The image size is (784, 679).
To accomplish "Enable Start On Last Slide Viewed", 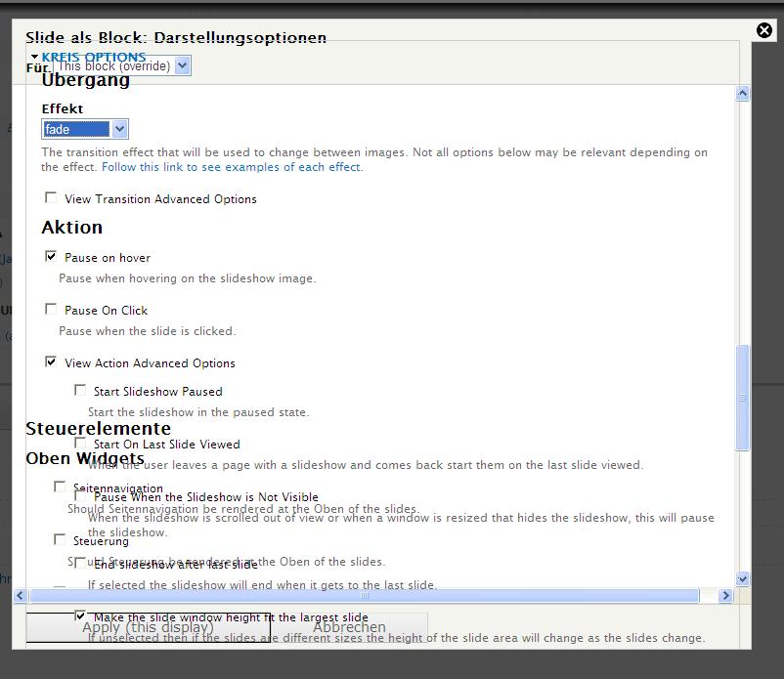I will (x=80, y=443).
